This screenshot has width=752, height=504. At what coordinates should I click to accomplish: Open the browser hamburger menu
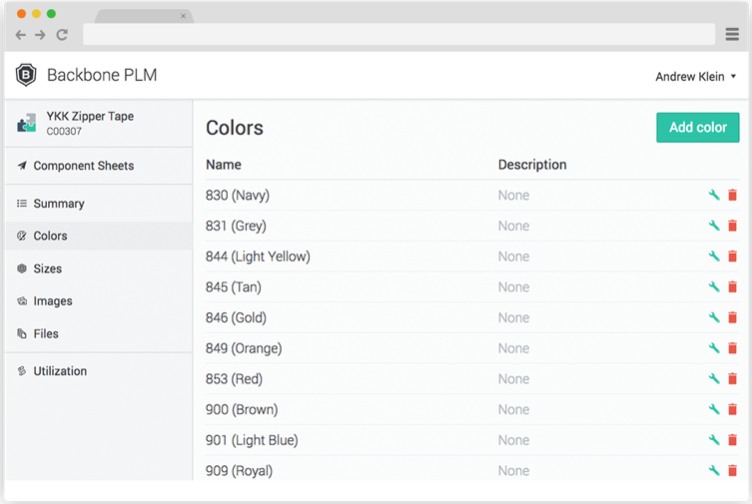click(x=732, y=34)
